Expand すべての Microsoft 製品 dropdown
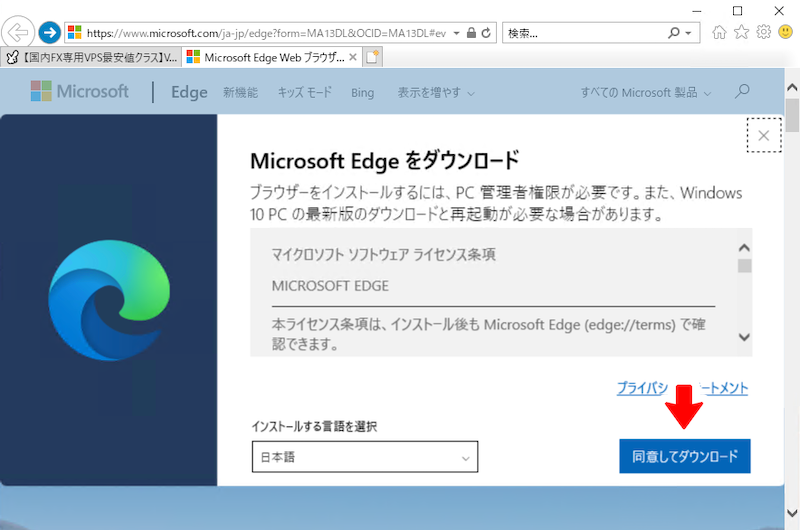Screen dimensions: 800x530 click(x=646, y=92)
